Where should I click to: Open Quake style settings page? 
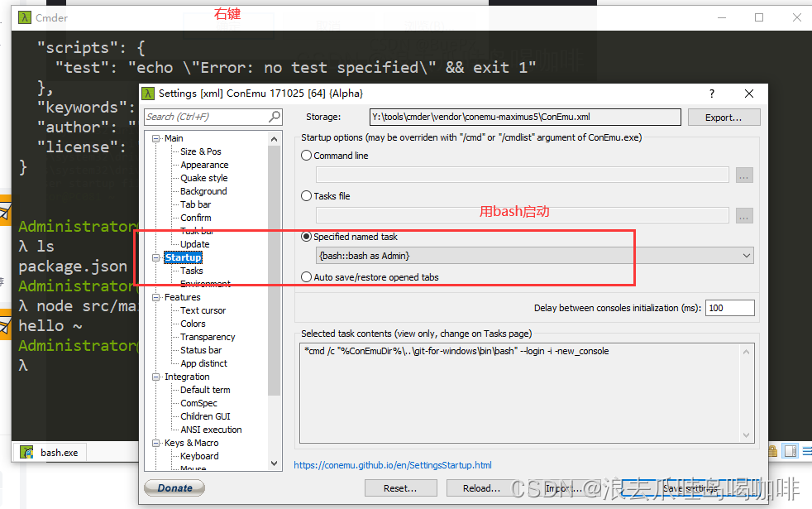(x=203, y=178)
